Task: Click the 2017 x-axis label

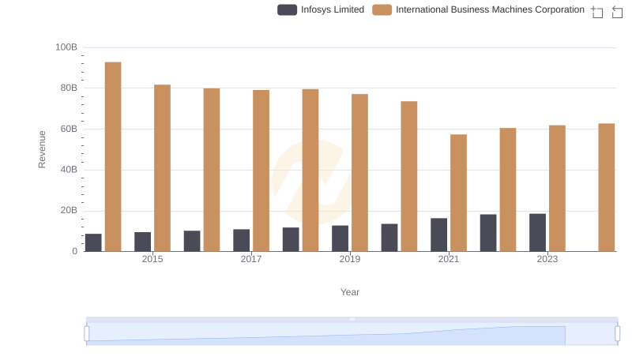Action: coord(251,259)
